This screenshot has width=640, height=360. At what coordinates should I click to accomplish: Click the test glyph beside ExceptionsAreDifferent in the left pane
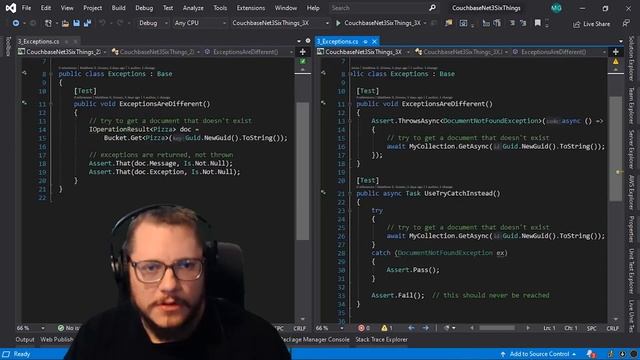pos(24,103)
